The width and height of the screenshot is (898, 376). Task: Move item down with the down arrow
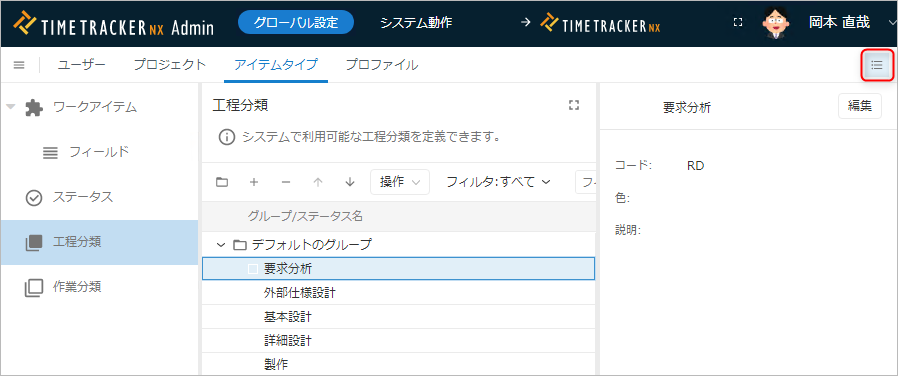[350, 182]
